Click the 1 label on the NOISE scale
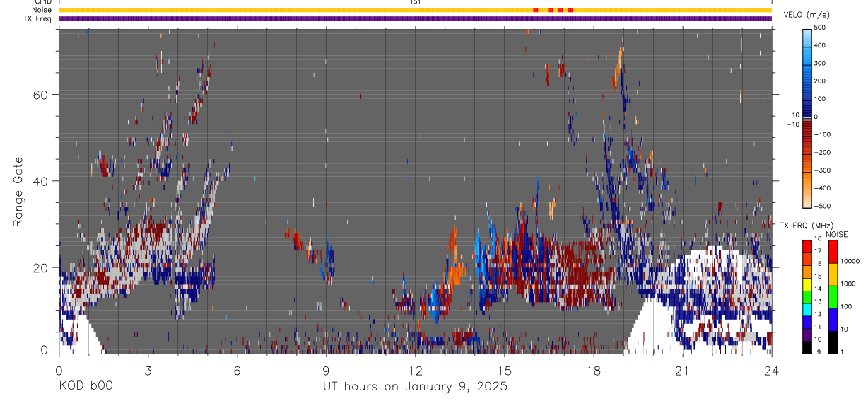Viewport: 868px width, 401px height. coord(843,351)
